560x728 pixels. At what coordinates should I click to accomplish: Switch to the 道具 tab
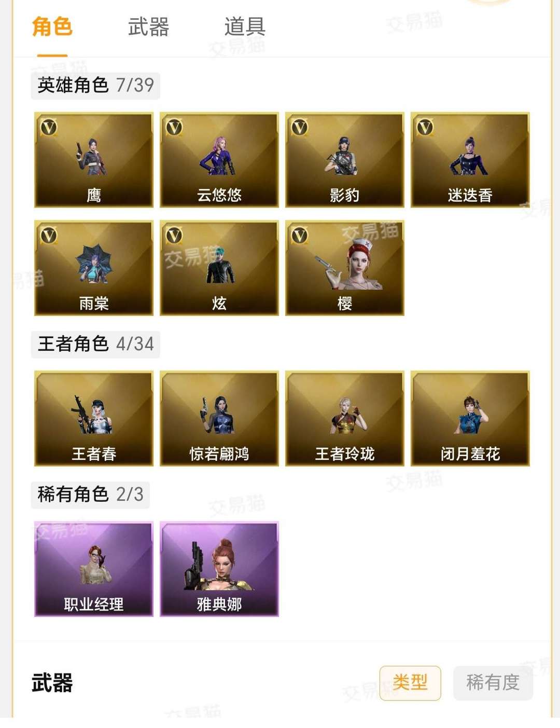click(245, 27)
